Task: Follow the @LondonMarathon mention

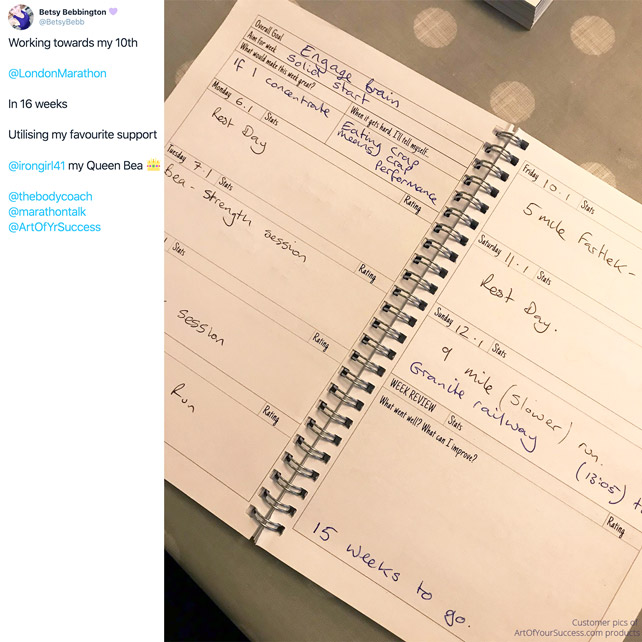Action: [57, 73]
